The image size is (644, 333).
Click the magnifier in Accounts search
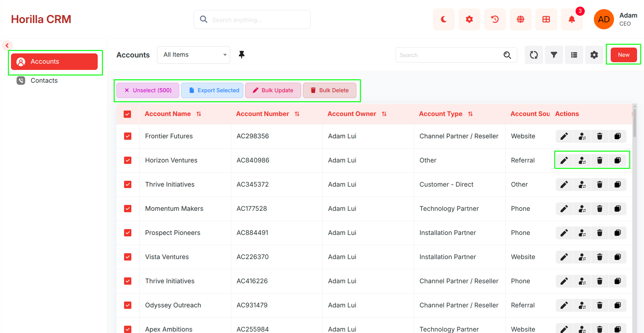click(507, 55)
